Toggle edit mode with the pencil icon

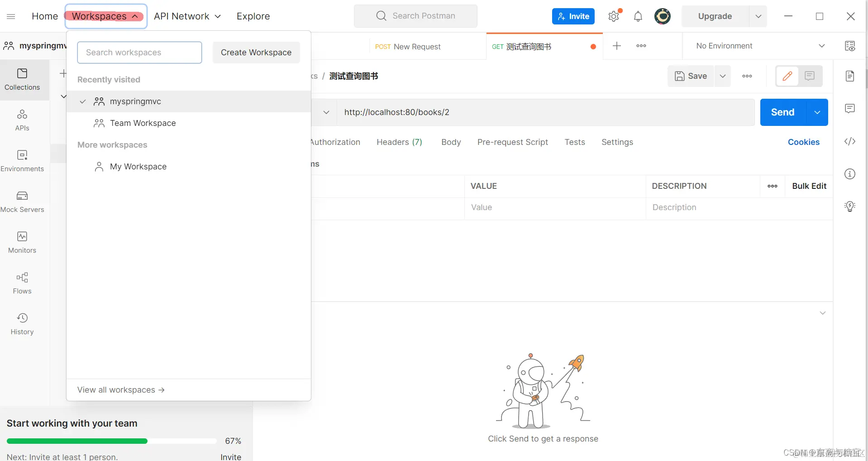tap(787, 76)
